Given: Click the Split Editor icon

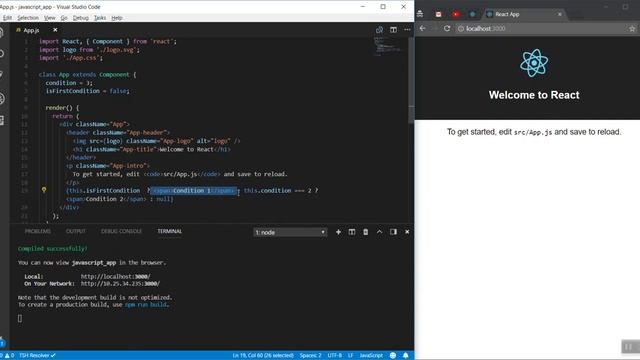Looking at the screenshot, I should [393, 30].
